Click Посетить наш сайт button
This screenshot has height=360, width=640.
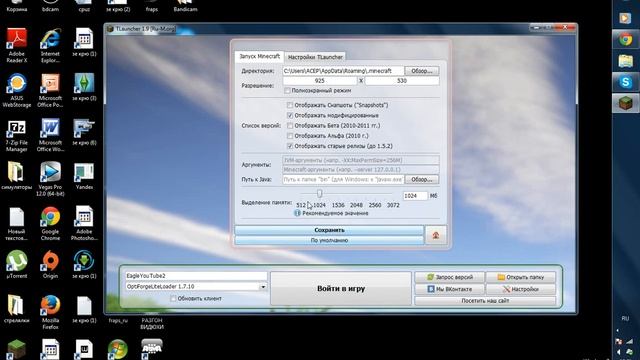[x=485, y=300]
